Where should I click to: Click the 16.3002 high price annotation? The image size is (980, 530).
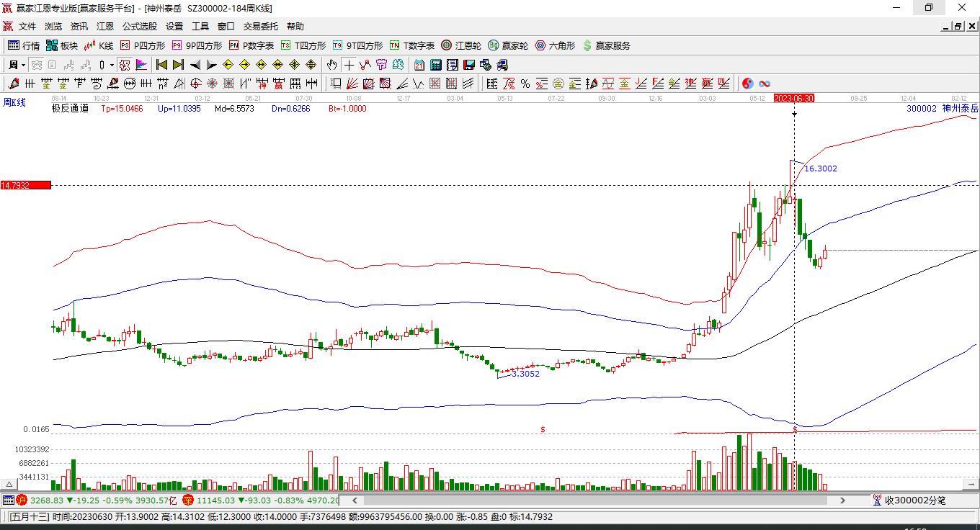click(821, 169)
